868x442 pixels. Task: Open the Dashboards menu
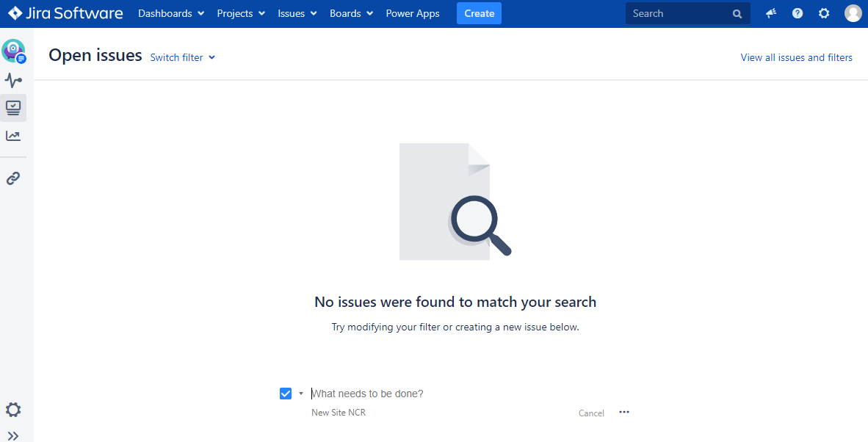tap(171, 13)
